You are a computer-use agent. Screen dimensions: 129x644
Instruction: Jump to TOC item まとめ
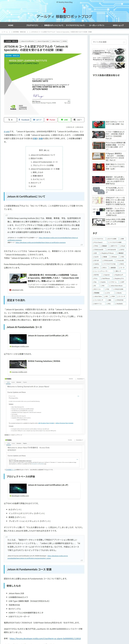click(x=33, y=186)
